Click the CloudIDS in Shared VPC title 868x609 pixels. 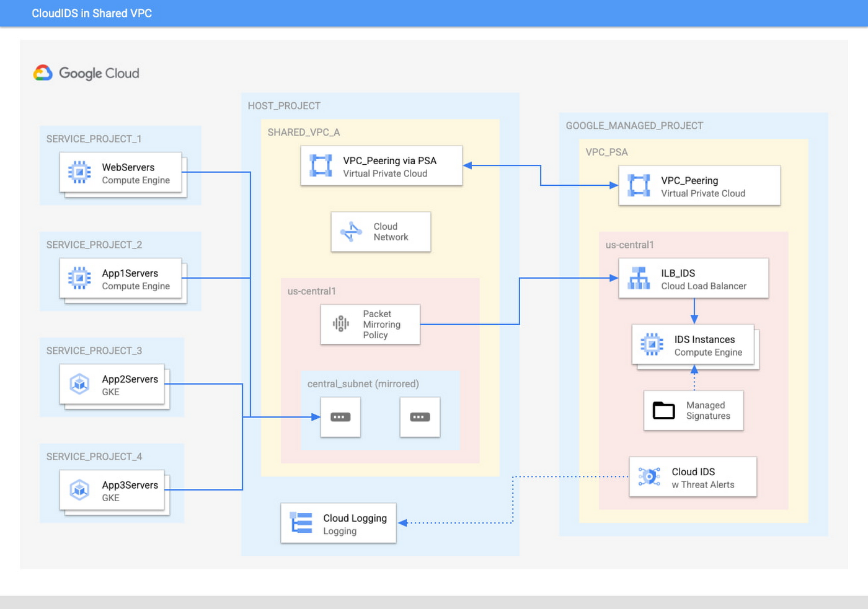coord(92,13)
